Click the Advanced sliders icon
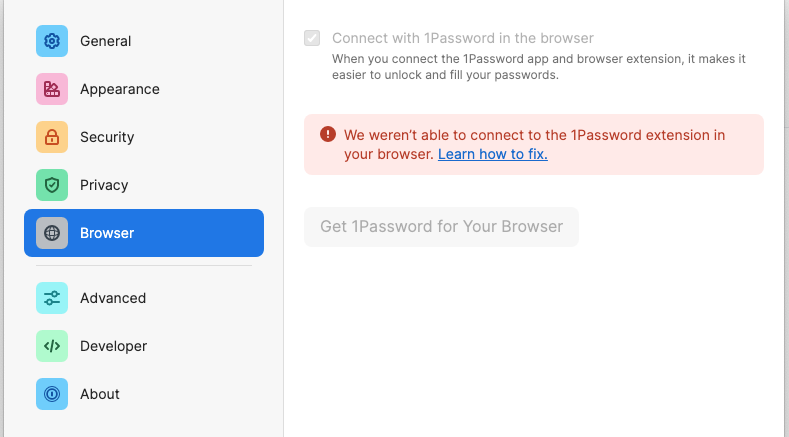789x437 pixels. tap(52, 298)
